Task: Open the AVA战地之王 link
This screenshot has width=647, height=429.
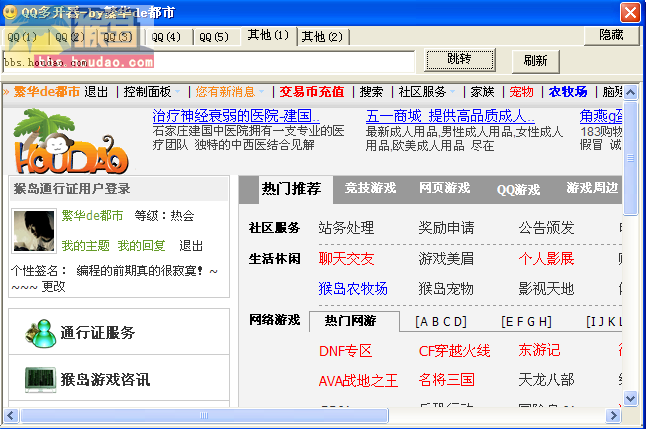Action: (x=358, y=380)
